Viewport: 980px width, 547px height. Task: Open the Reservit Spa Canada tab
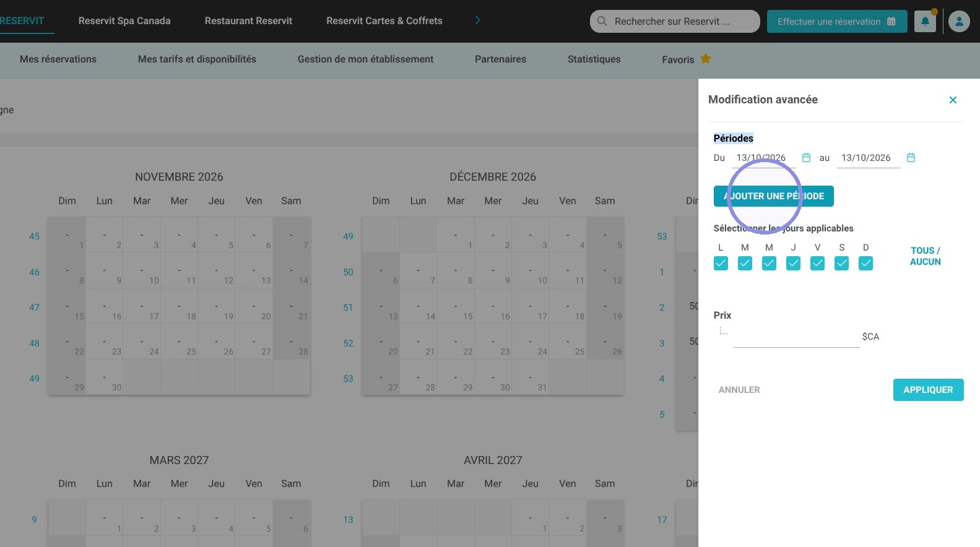coord(124,20)
